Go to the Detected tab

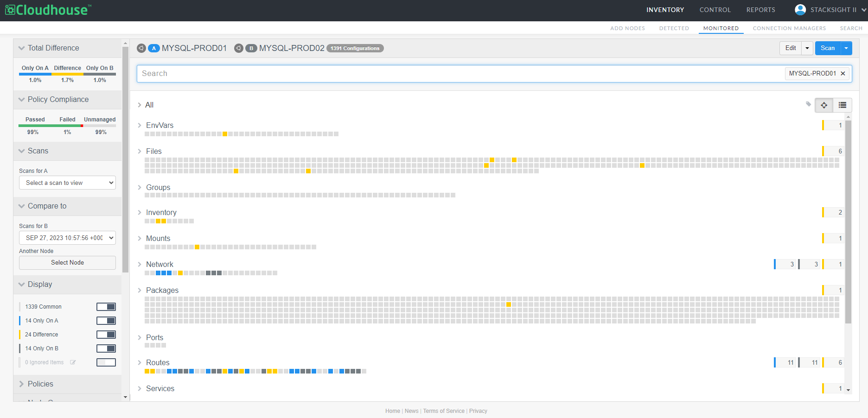pyautogui.click(x=674, y=28)
